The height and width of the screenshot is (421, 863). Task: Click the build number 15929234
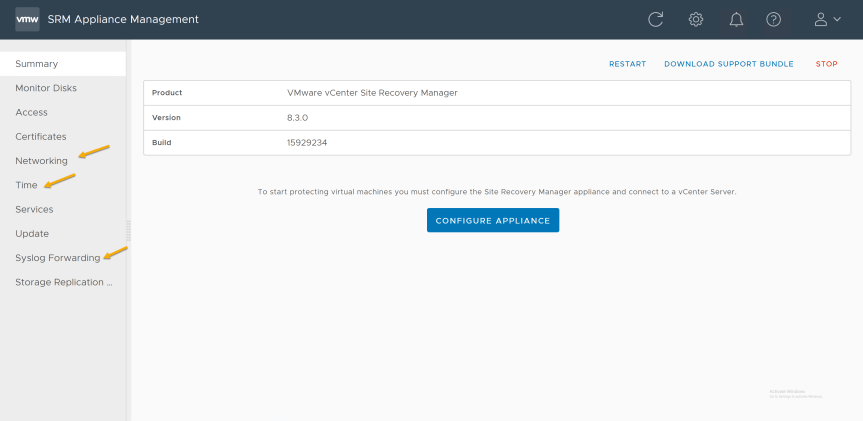(x=307, y=143)
